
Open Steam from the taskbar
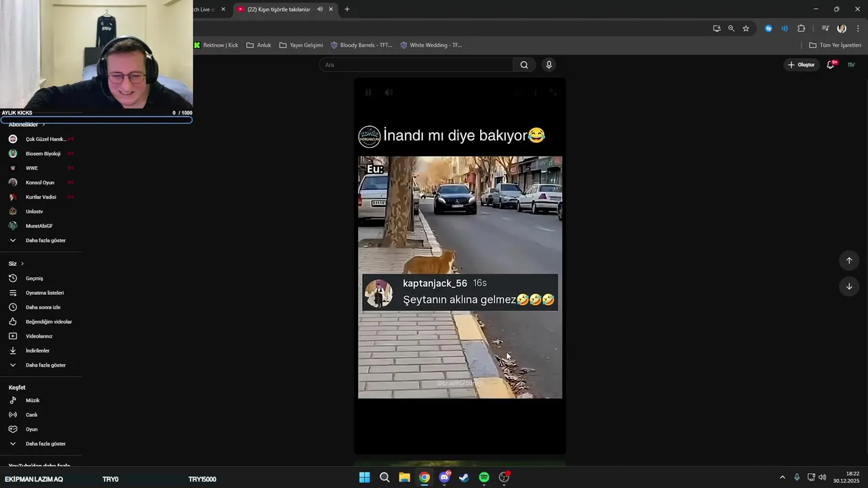[x=464, y=477]
